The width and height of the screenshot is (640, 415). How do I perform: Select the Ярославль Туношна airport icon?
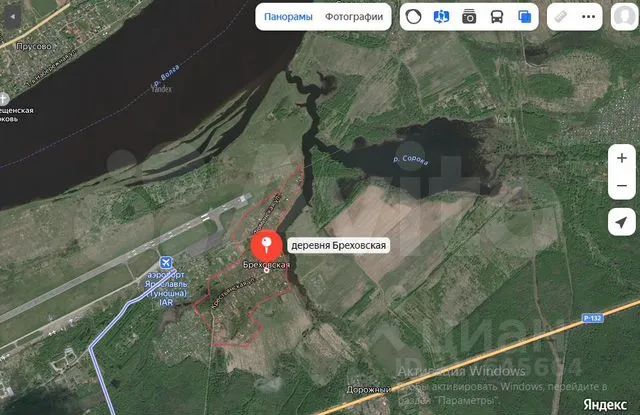click(x=166, y=263)
